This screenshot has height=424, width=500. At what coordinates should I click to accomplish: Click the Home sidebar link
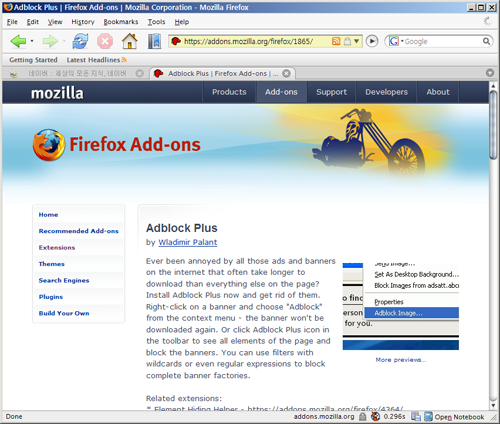[48, 215]
